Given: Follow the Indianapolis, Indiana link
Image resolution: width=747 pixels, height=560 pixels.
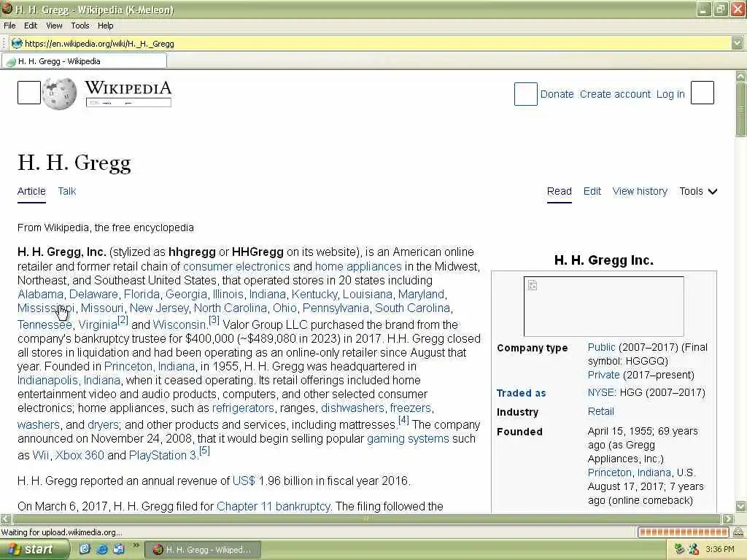Looking at the screenshot, I should click(x=69, y=380).
